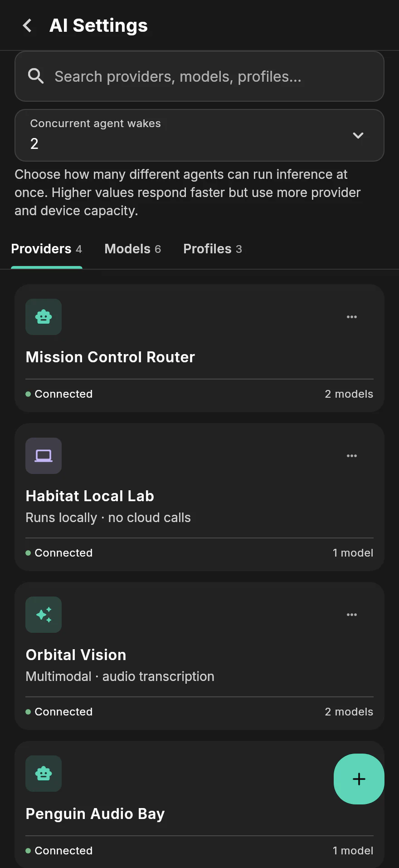Switch to the Models tab

coord(133,249)
